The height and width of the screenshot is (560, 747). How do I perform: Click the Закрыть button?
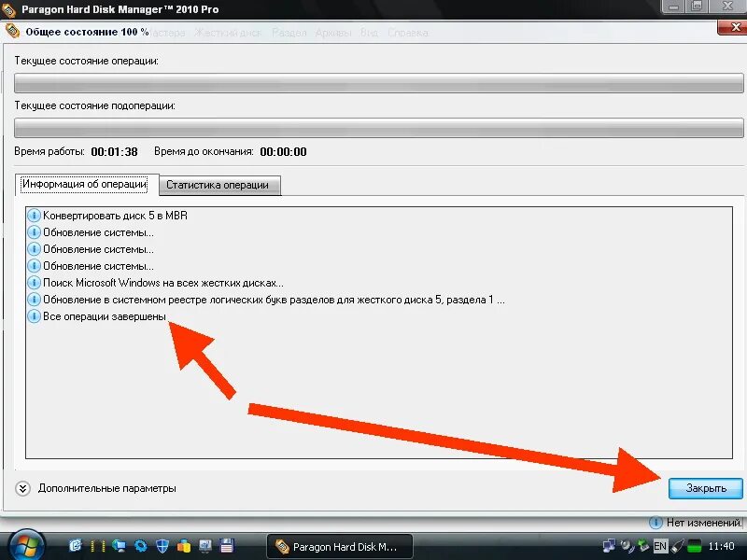(706, 488)
